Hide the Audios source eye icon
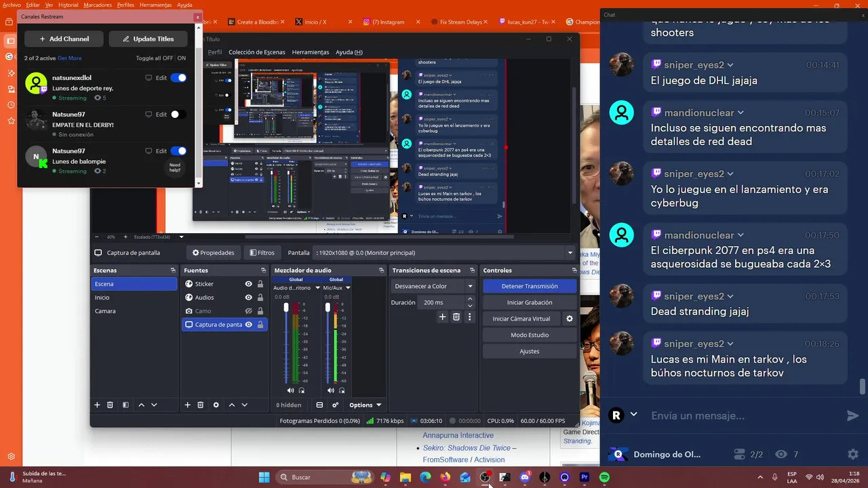 (x=249, y=298)
